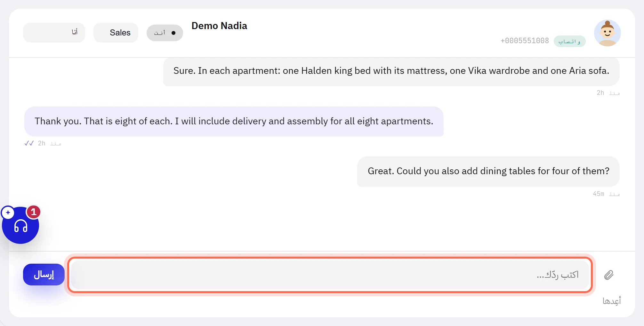
Task: Open the headphones support widget
Action: (x=20, y=225)
